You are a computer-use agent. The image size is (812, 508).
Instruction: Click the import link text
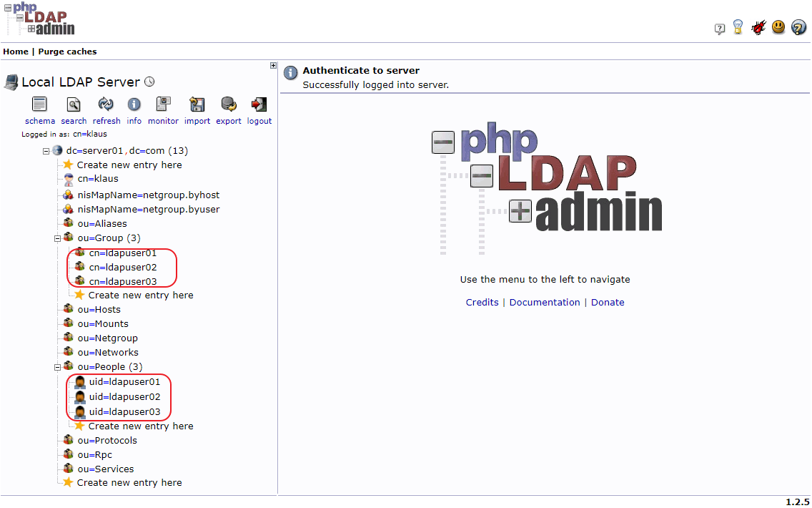[197, 121]
